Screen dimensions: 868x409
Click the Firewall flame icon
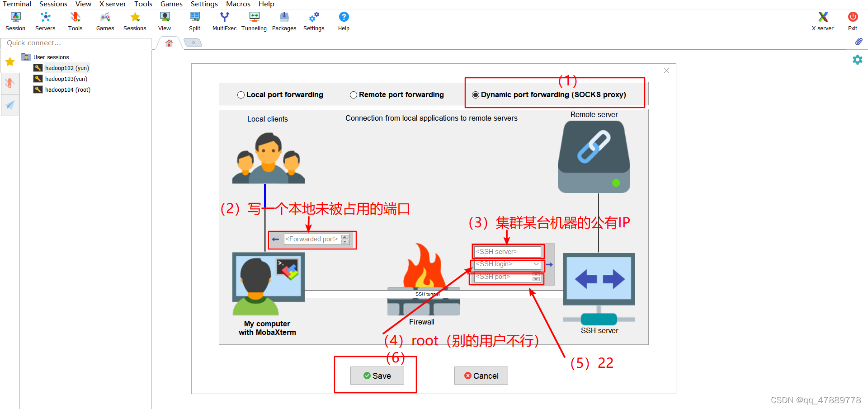[424, 279]
